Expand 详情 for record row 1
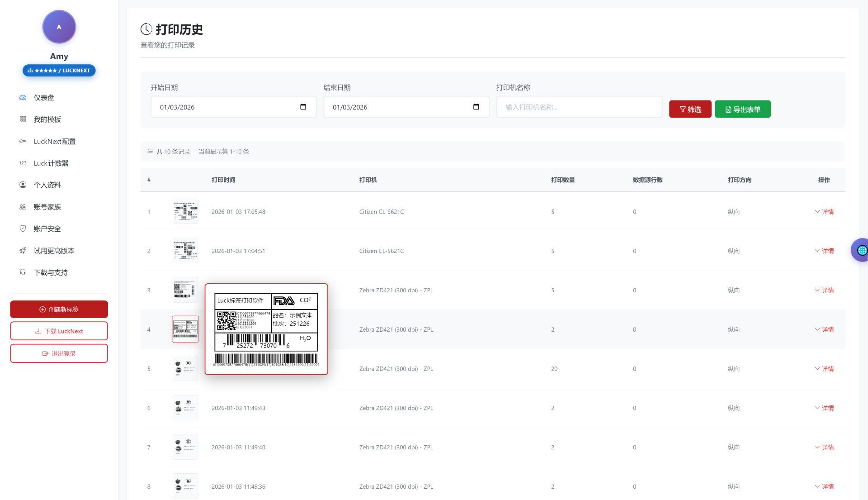The height and width of the screenshot is (500, 868). click(x=825, y=212)
